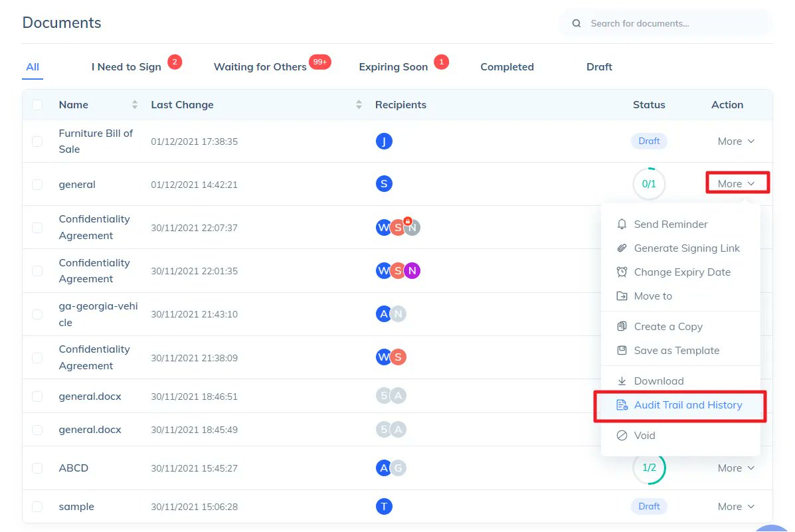795x532 pixels.
Task: Click the Change Expiry Date clock icon
Action: pos(622,272)
